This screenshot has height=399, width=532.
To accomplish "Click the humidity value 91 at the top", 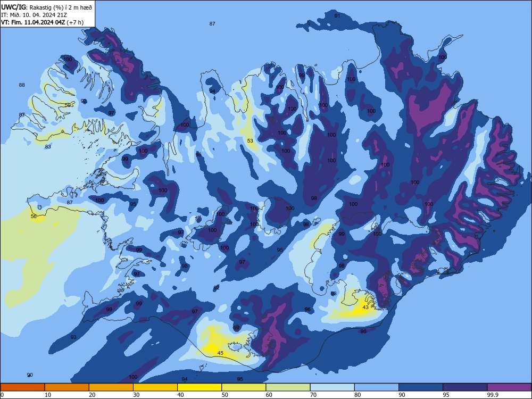I will click(337, 15).
